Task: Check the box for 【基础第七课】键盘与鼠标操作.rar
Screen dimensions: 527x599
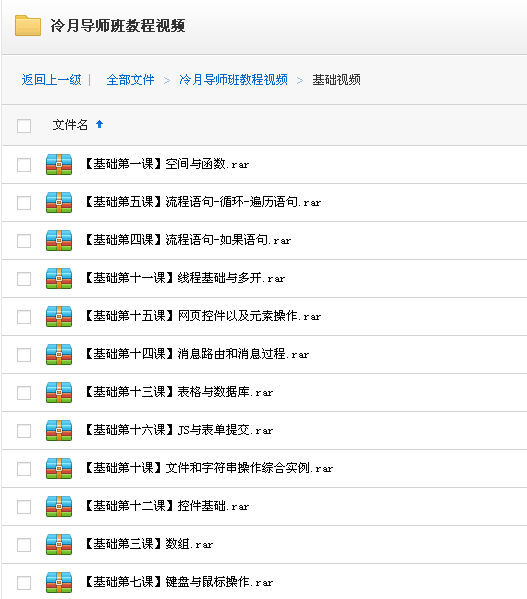Action: 24,583
